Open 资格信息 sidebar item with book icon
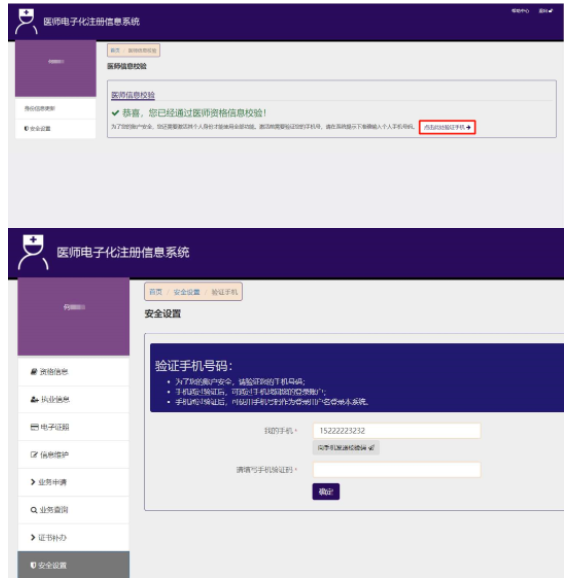 [73, 372]
